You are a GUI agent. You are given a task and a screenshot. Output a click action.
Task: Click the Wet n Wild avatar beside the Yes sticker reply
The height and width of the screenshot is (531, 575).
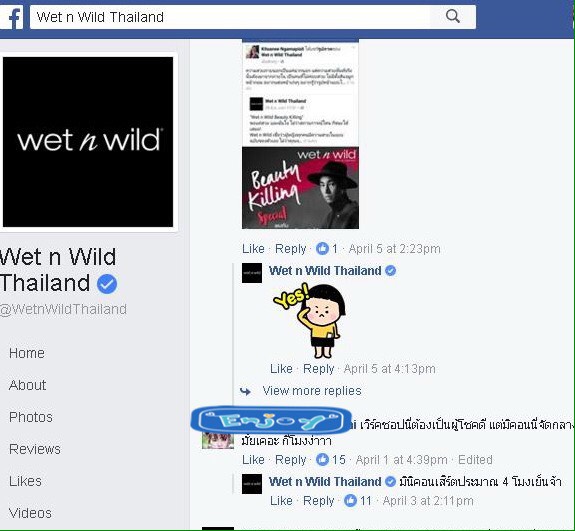pos(252,273)
